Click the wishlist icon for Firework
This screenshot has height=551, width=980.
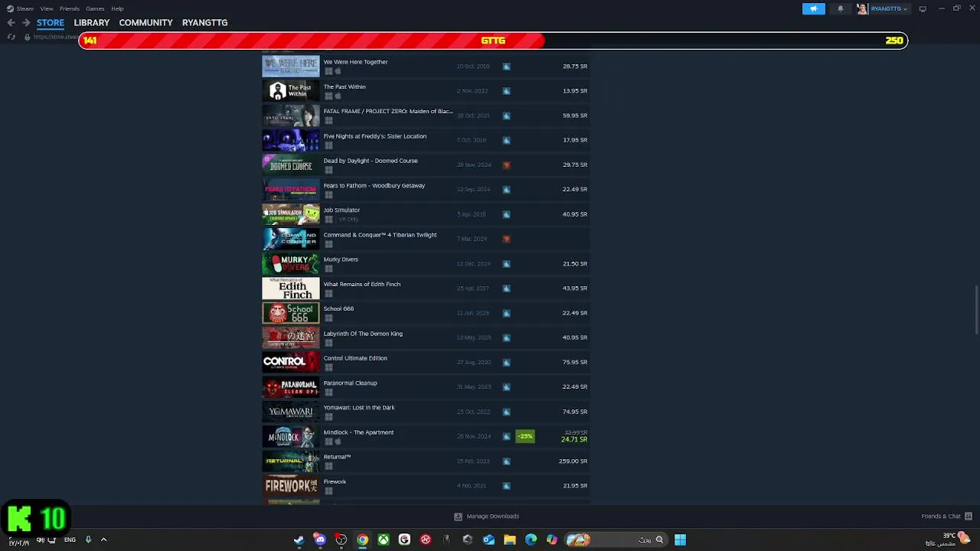[x=506, y=486]
